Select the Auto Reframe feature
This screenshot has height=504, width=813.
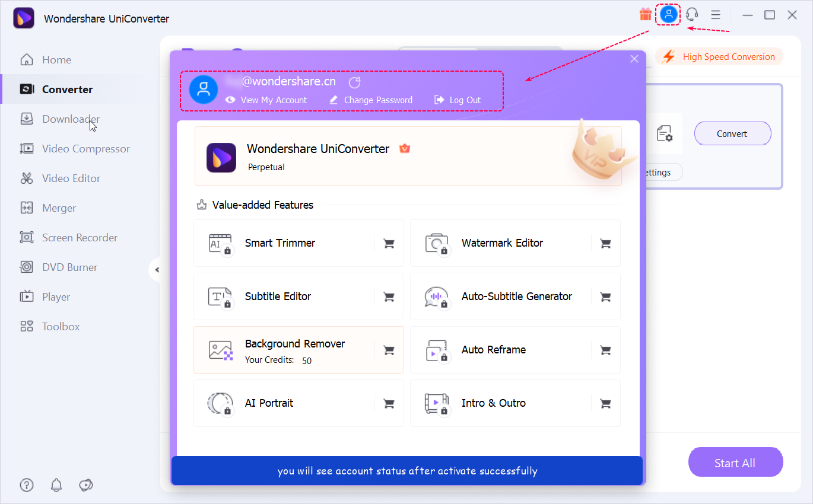515,350
